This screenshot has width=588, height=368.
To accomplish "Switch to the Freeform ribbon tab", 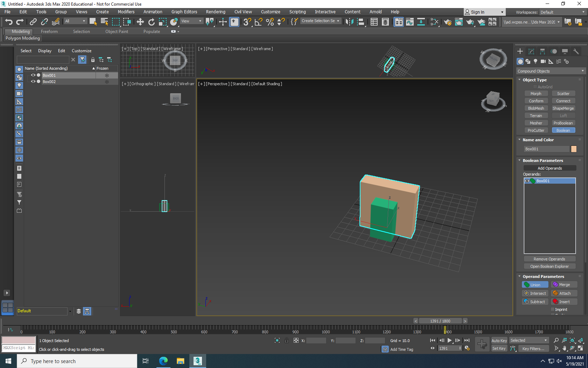I will (49, 32).
